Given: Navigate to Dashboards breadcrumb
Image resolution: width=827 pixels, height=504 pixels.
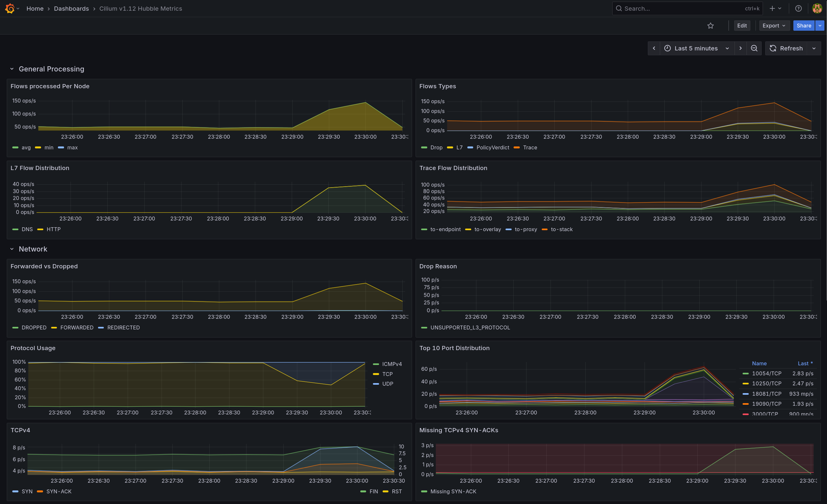Looking at the screenshot, I should point(71,8).
